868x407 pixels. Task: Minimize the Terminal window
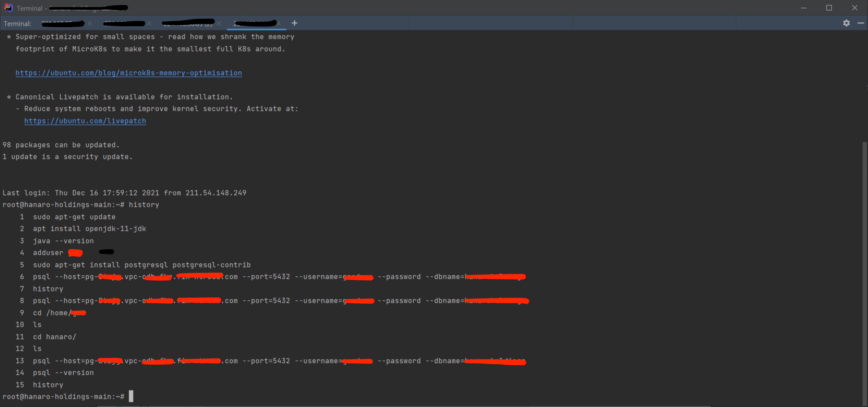[803, 8]
